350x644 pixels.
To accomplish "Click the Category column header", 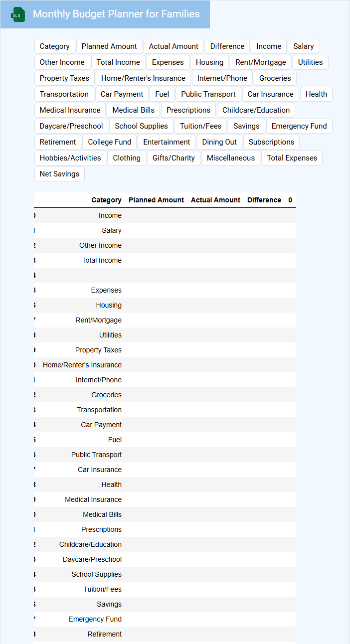I will 106,200.
